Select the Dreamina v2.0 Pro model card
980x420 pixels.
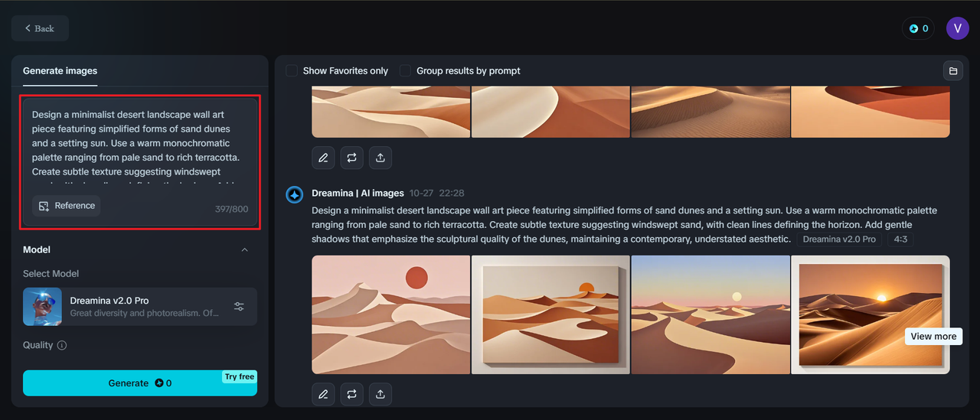pyautogui.click(x=140, y=307)
